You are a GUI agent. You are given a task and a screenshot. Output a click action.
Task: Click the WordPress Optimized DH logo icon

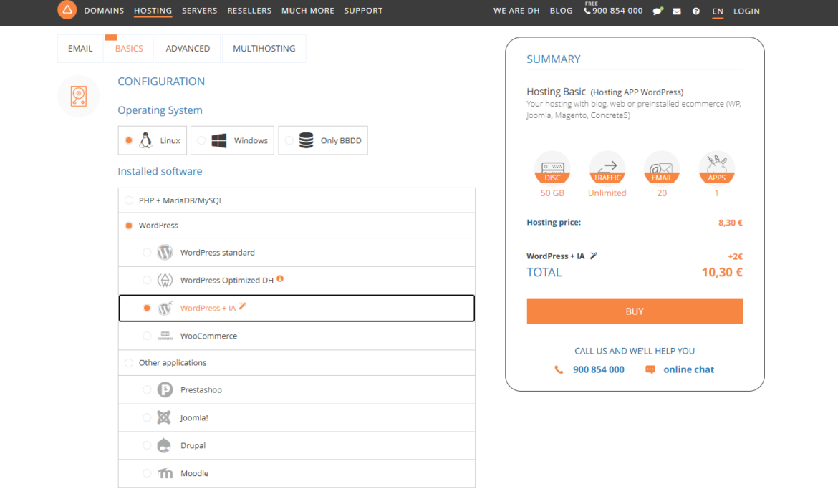pyautogui.click(x=165, y=280)
